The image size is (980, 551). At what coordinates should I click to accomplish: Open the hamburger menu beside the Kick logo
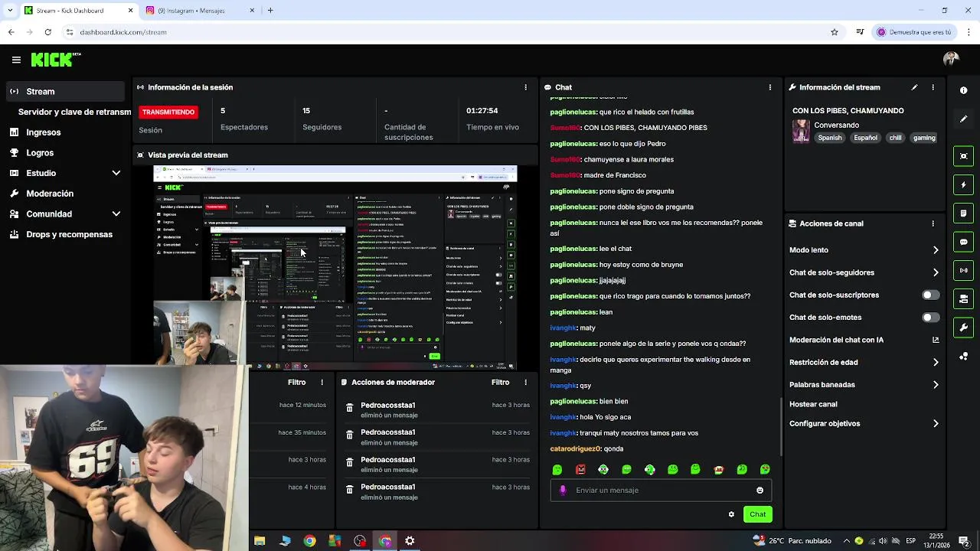(x=16, y=60)
